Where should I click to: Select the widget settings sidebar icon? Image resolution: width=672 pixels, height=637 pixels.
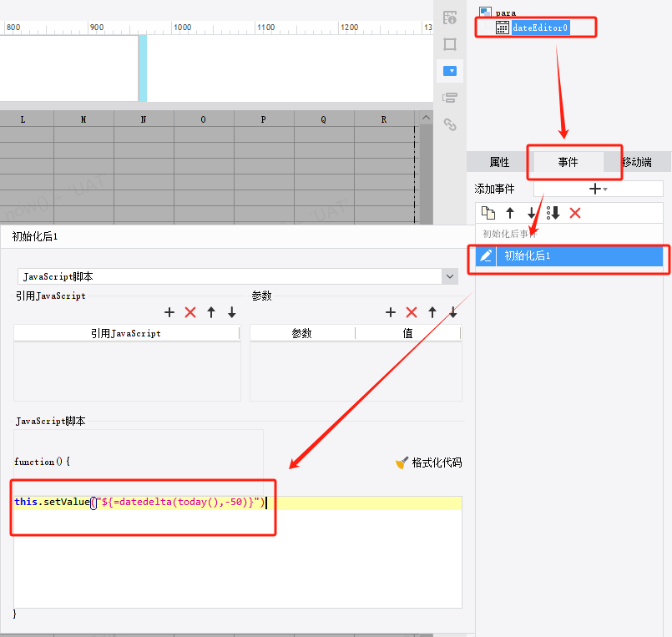[450, 71]
